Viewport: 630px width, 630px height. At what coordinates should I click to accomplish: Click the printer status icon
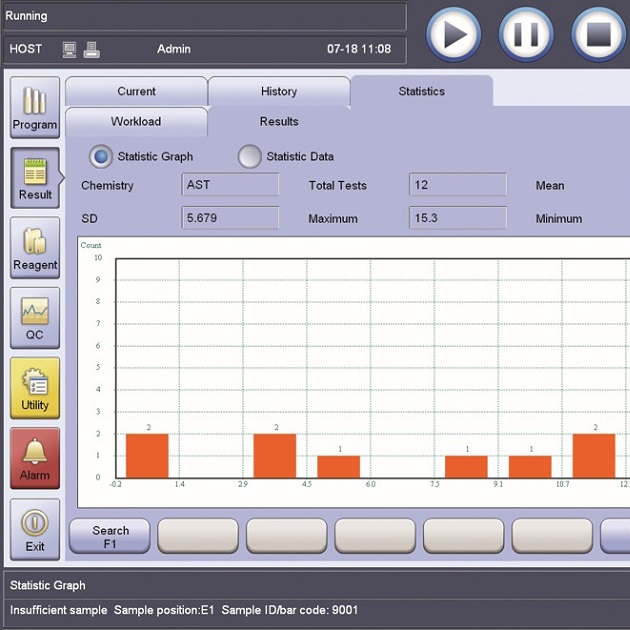[x=91, y=48]
